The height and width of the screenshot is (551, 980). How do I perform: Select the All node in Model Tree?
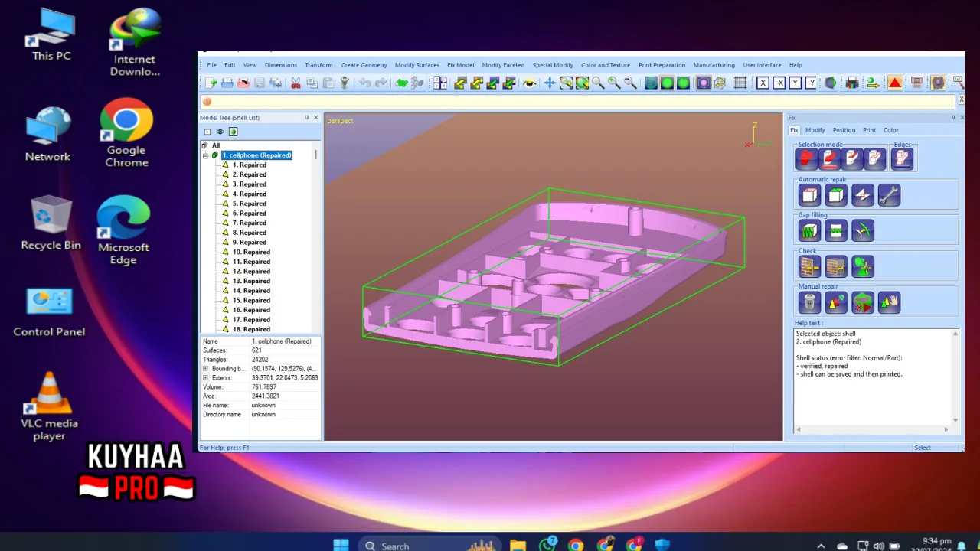(x=216, y=145)
